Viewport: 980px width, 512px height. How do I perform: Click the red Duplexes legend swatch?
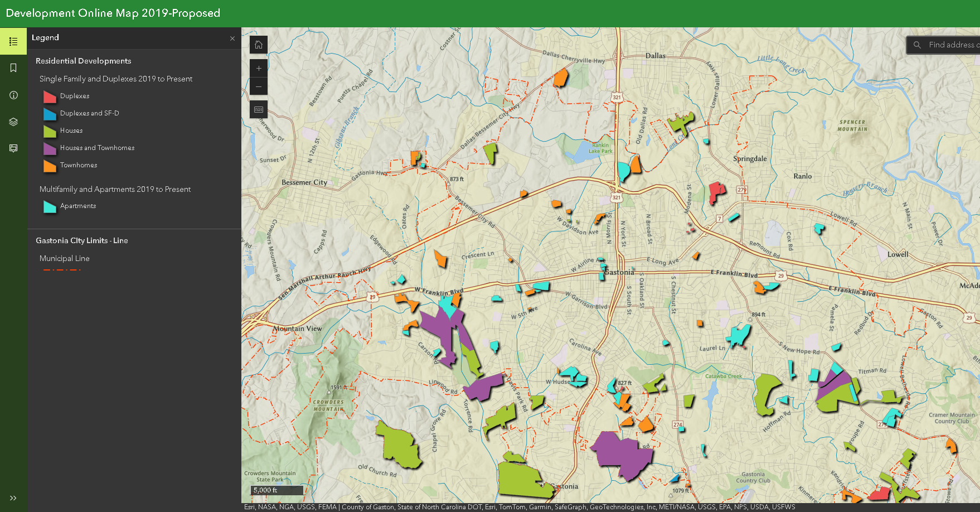click(49, 96)
